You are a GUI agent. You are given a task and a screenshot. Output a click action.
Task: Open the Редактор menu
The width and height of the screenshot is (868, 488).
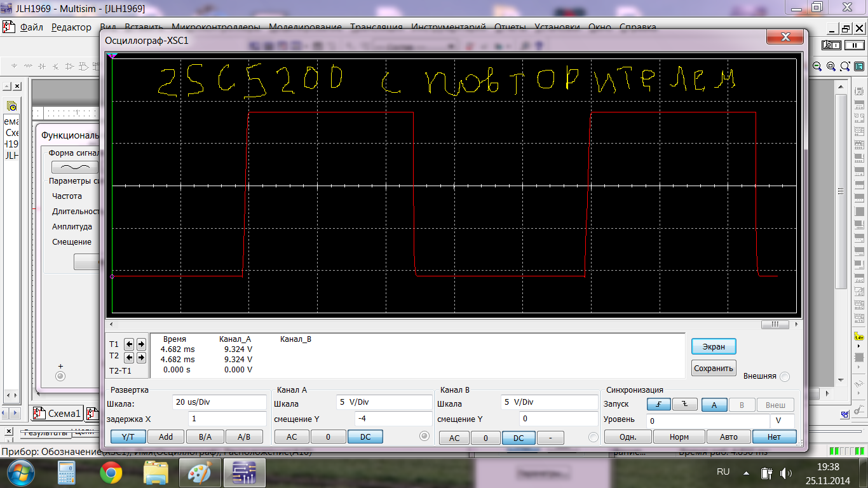pos(72,27)
